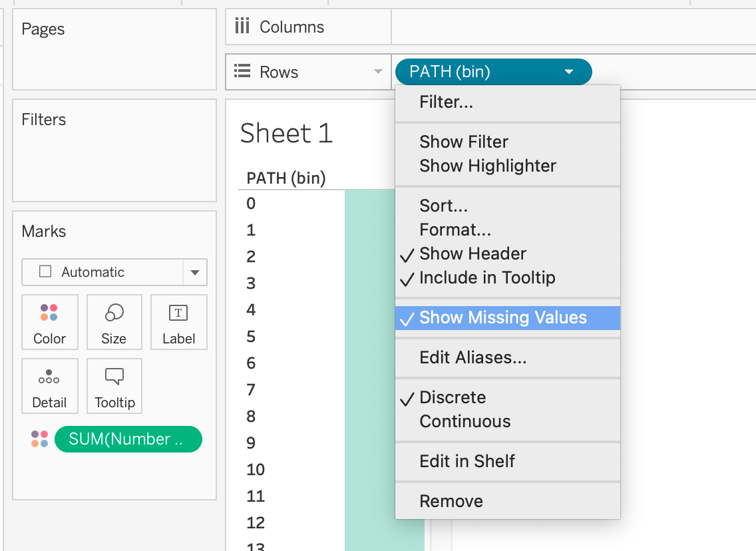Screen dimensions: 756x551
Task: Expand the PATH (bin) pill dropdown arrow
Action: click(x=569, y=72)
